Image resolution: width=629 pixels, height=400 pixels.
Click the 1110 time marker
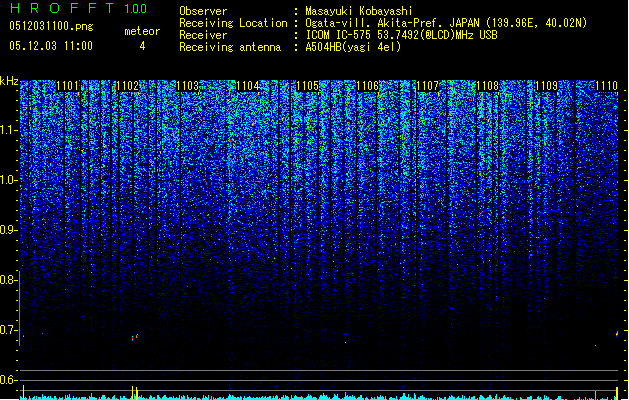click(x=606, y=86)
